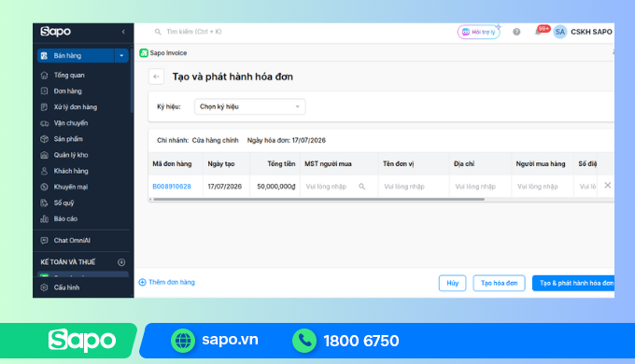Click the Khách hàng person icon
635x364 pixels.
tap(45, 171)
